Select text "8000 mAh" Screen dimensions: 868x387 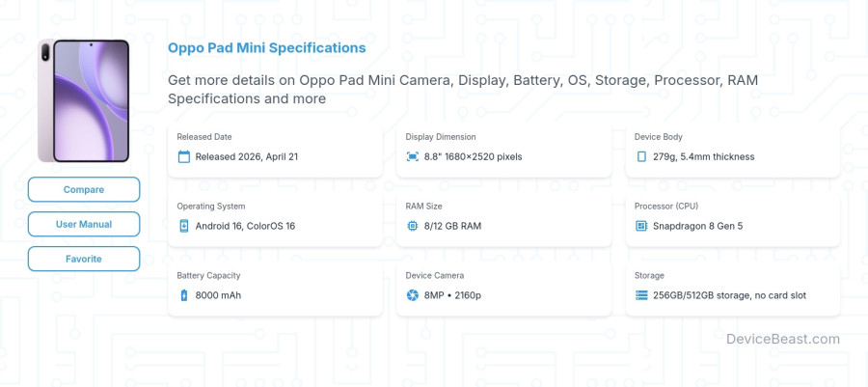(218, 295)
